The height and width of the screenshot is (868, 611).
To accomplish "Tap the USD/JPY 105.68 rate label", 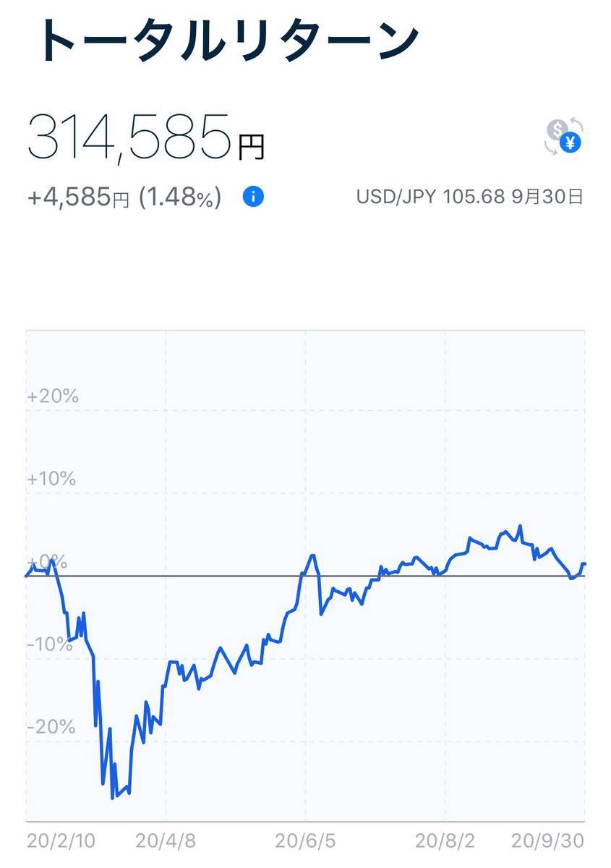I will point(430,197).
